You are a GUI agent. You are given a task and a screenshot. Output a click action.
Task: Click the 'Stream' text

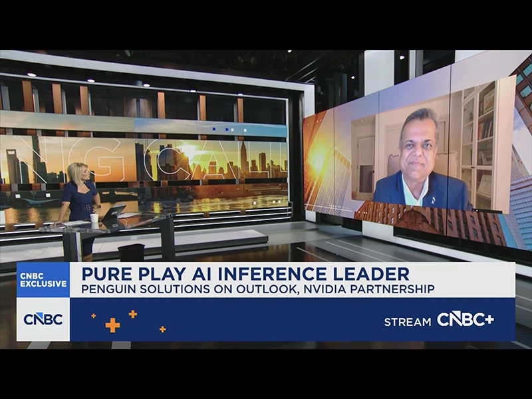(x=408, y=322)
